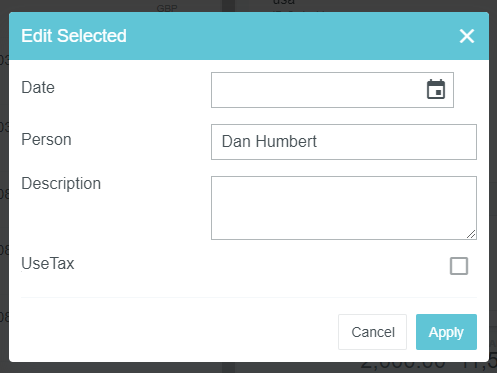
Task: Grab the Description textarea resize handle
Action: 471,234
